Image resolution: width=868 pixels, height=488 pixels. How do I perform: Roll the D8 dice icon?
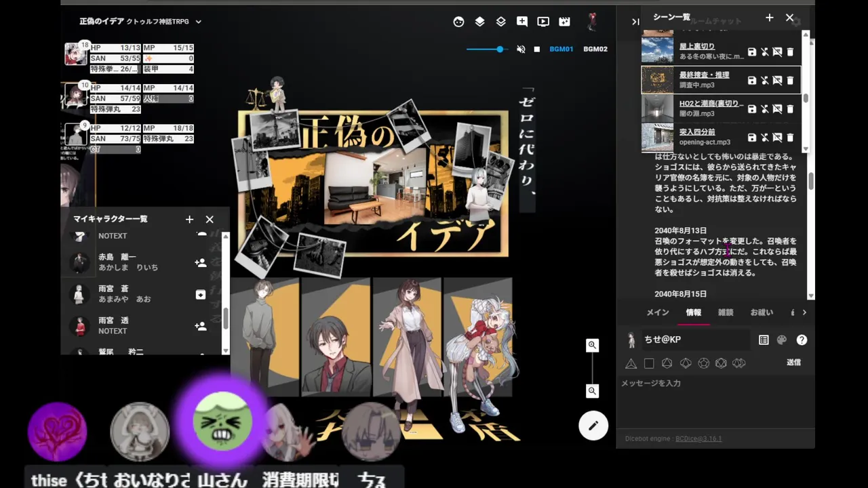(667, 363)
